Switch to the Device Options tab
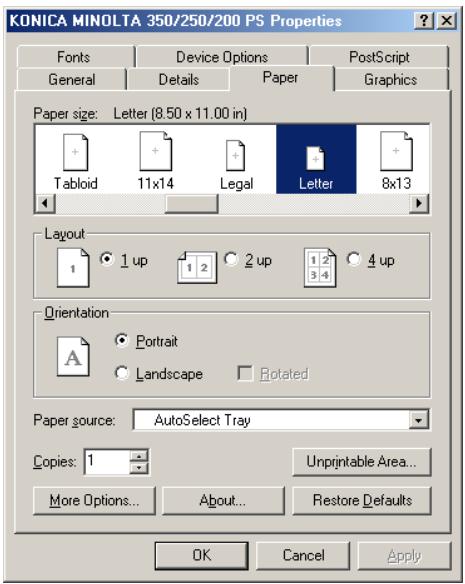 (x=222, y=57)
